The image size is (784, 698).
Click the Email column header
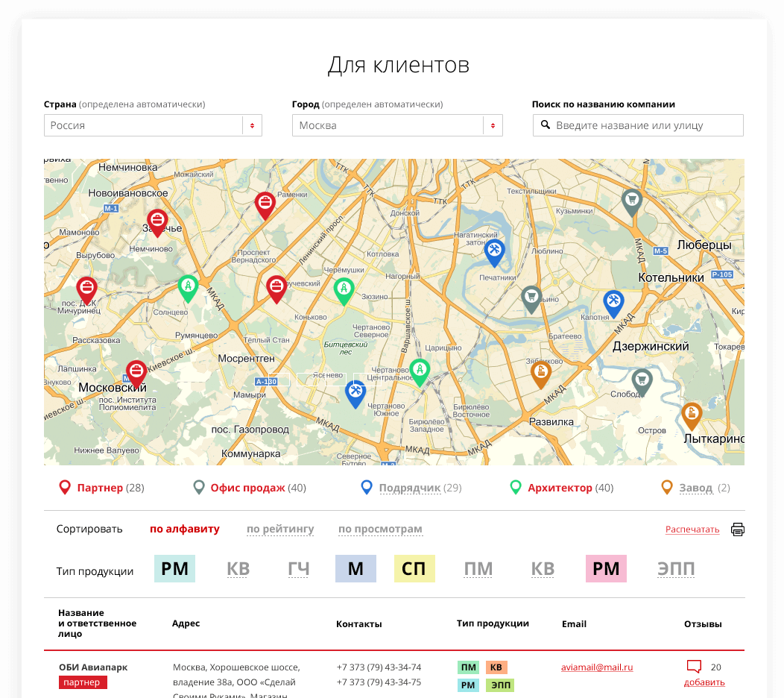(574, 624)
